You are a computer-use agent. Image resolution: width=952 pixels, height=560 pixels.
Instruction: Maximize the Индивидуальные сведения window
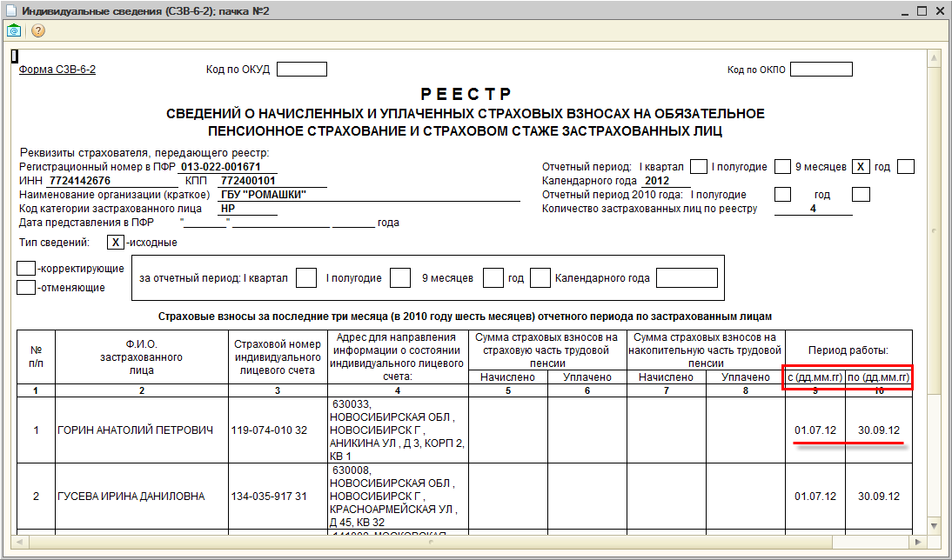coord(922,11)
